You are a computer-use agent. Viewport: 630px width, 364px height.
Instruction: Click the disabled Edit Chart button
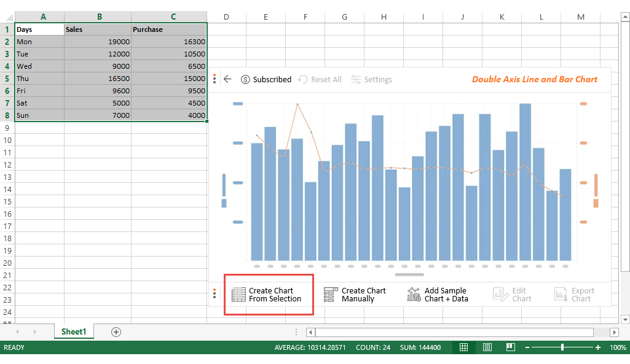pyautogui.click(x=512, y=295)
